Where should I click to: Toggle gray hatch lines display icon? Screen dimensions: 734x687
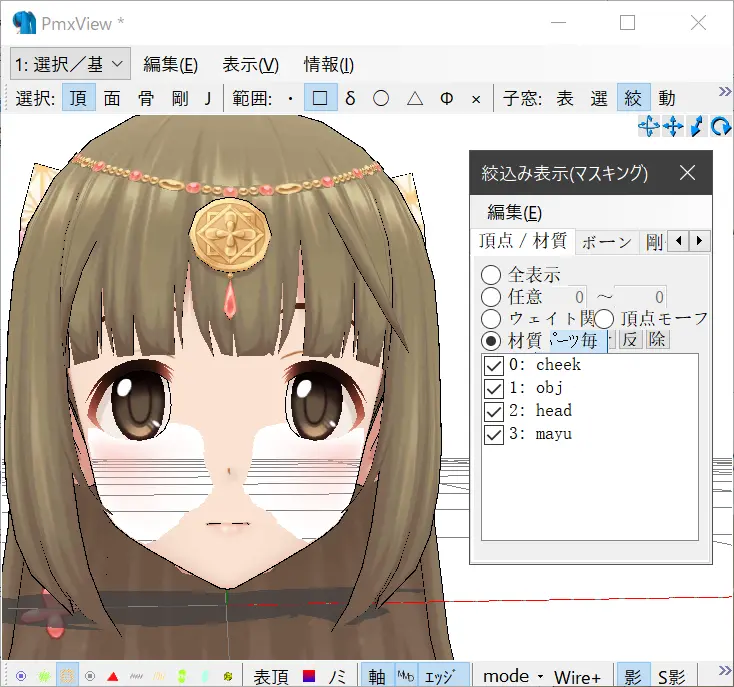tap(136, 676)
